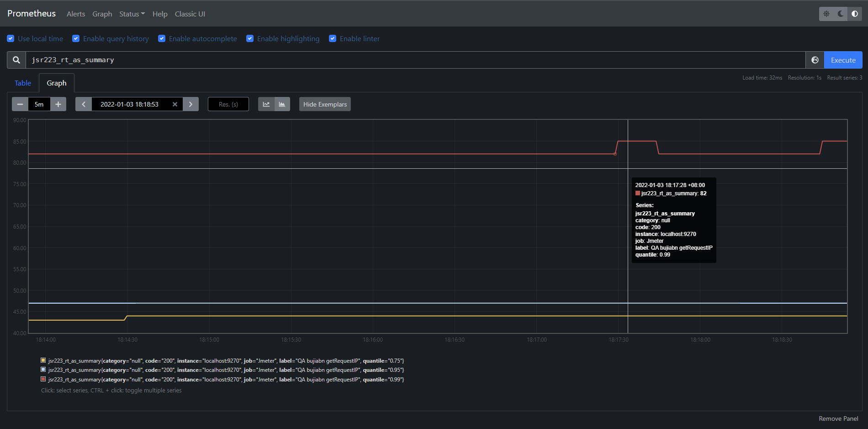
Task: Switch to the Table tab
Action: (23, 83)
